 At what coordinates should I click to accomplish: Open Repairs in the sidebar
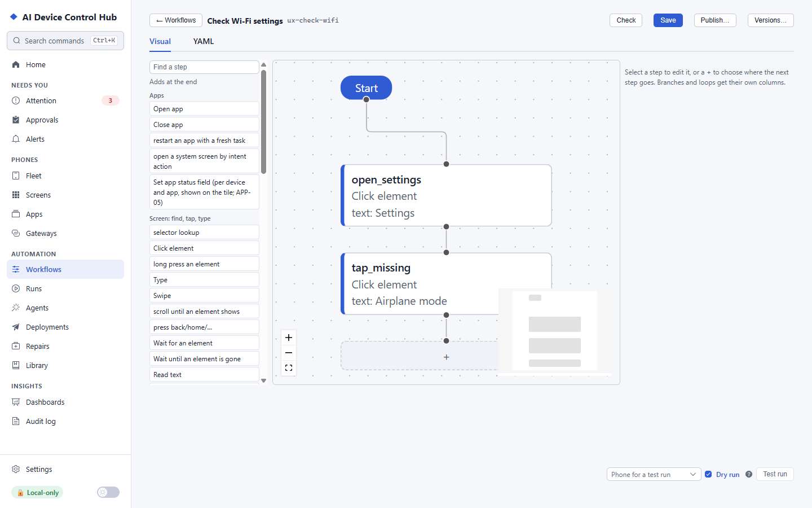click(x=65, y=346)
